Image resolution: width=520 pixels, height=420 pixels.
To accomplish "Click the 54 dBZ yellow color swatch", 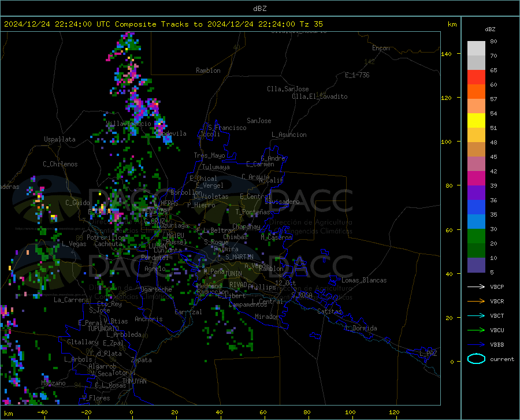I will (476, 120).
